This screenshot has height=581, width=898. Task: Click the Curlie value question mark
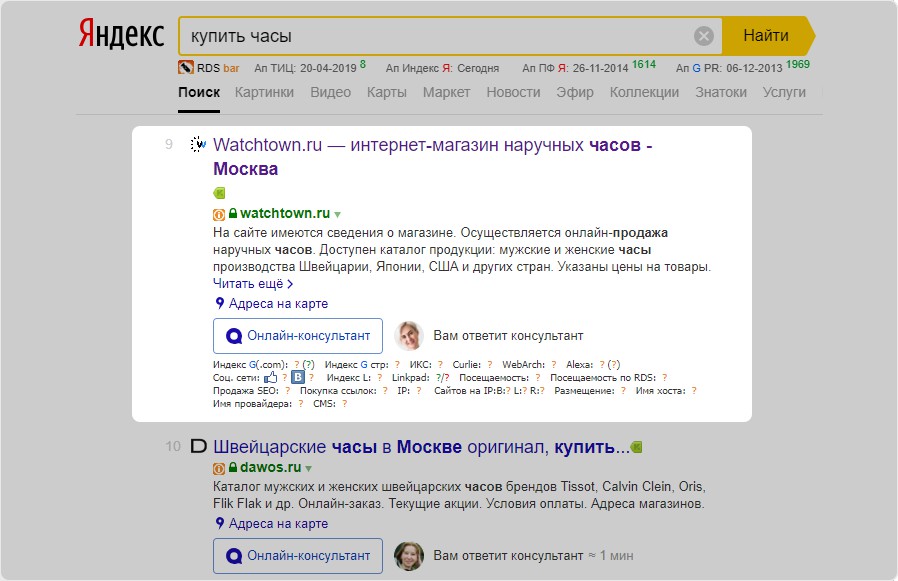(490, 364)
